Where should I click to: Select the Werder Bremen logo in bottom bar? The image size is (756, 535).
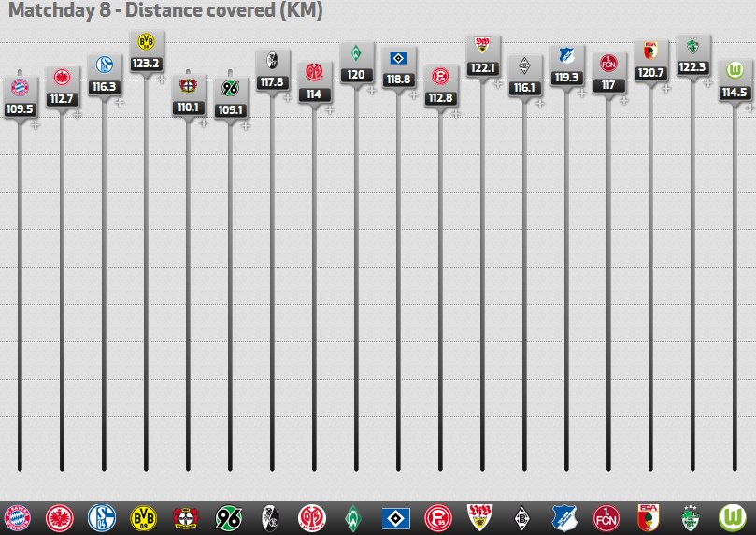tap(354, 517)
